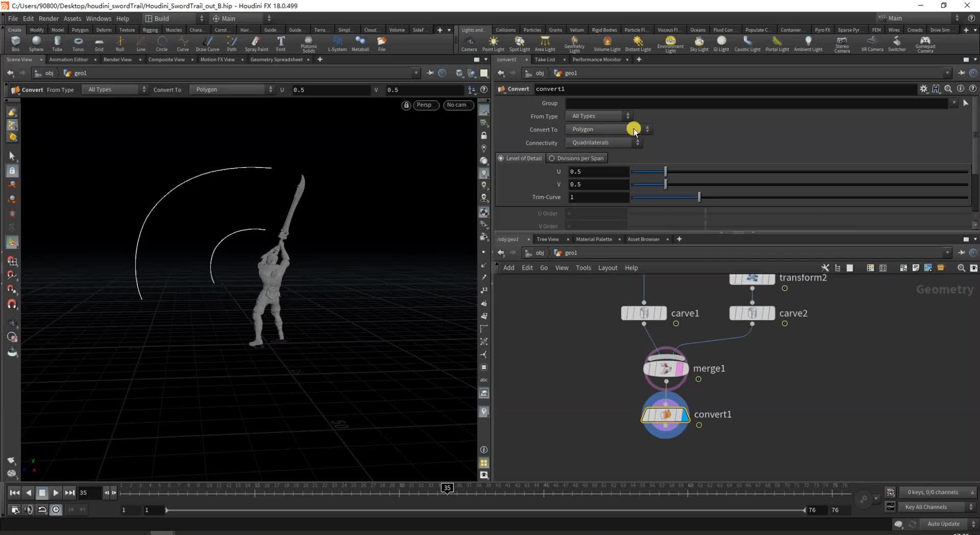Select the Spray Paint shelf tool

pos(256,44)
